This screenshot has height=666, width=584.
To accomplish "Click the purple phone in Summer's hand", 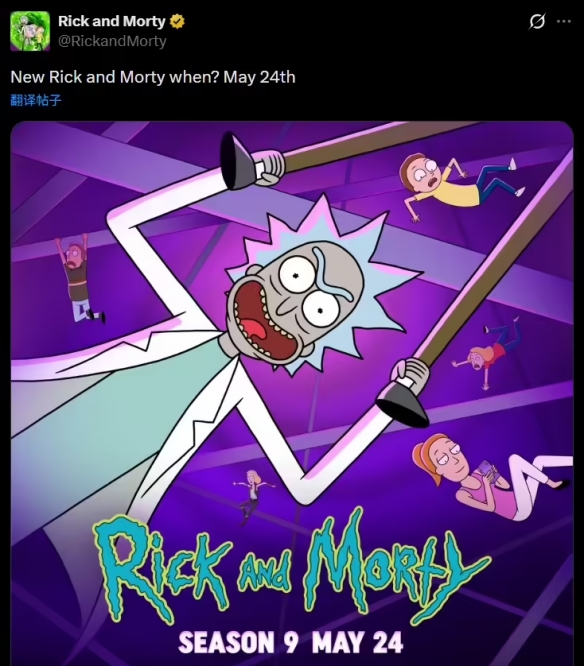I will coord(487,471).
